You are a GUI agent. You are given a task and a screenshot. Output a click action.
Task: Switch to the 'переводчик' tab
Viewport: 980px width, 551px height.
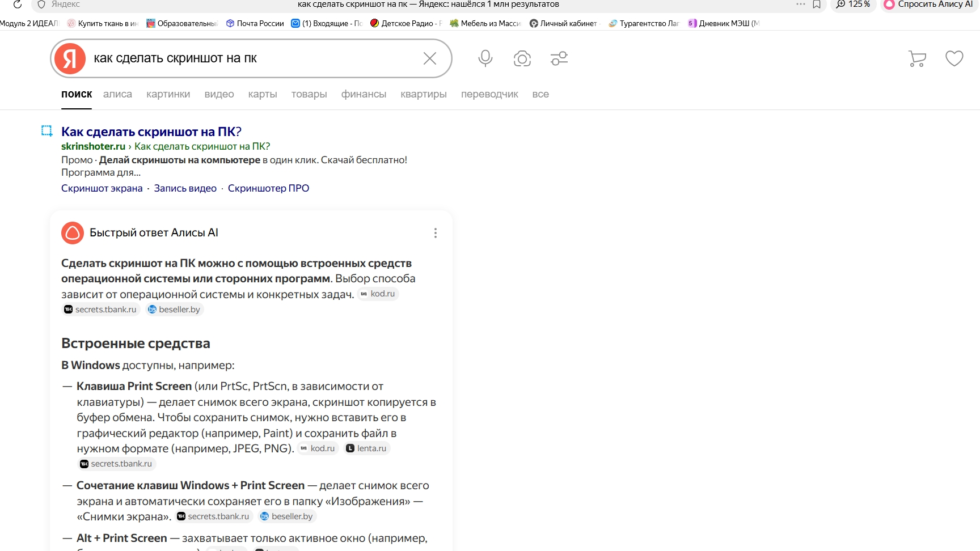[489, 94]
